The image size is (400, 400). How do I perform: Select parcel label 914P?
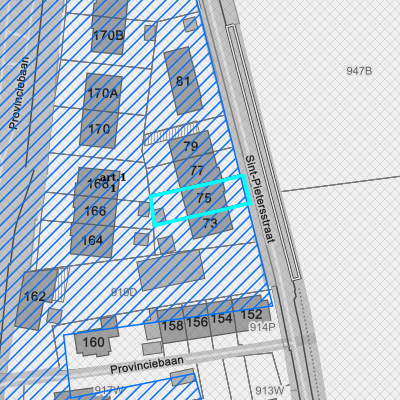262,327
